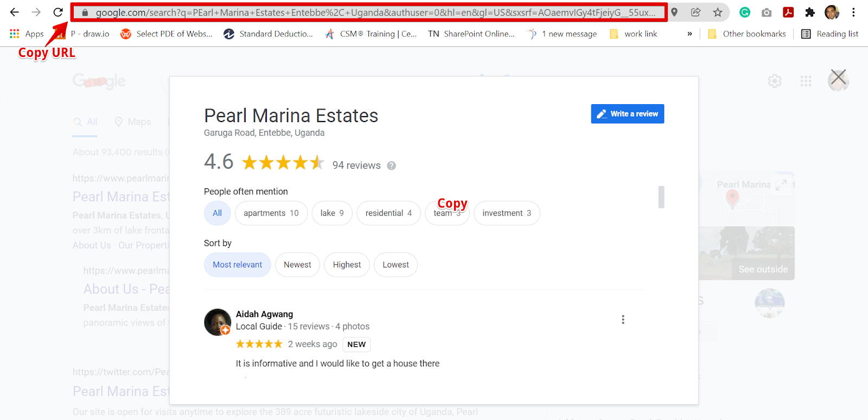868x420 pixels.
Task: Click the Garuga Road, Entebbe address
Action: 264,133
